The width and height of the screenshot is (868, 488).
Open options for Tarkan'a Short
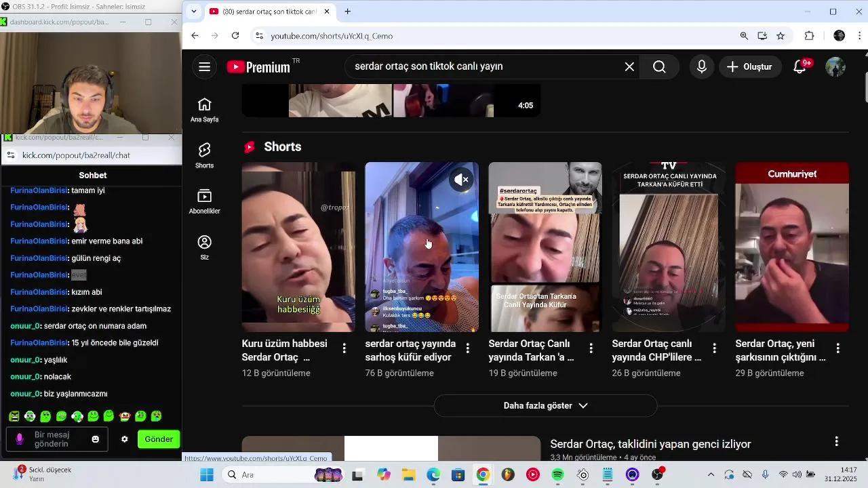click(591, 348)
